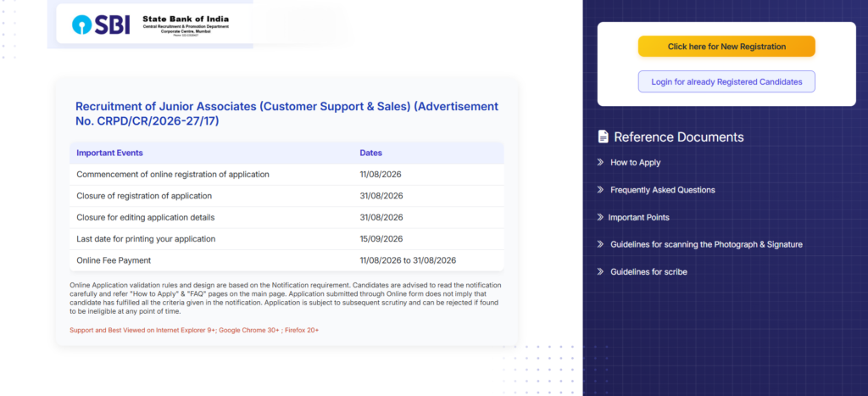Screen dimensions: 868x396
Task: Select Closure of registration of application row
Action: coord(287,196)
